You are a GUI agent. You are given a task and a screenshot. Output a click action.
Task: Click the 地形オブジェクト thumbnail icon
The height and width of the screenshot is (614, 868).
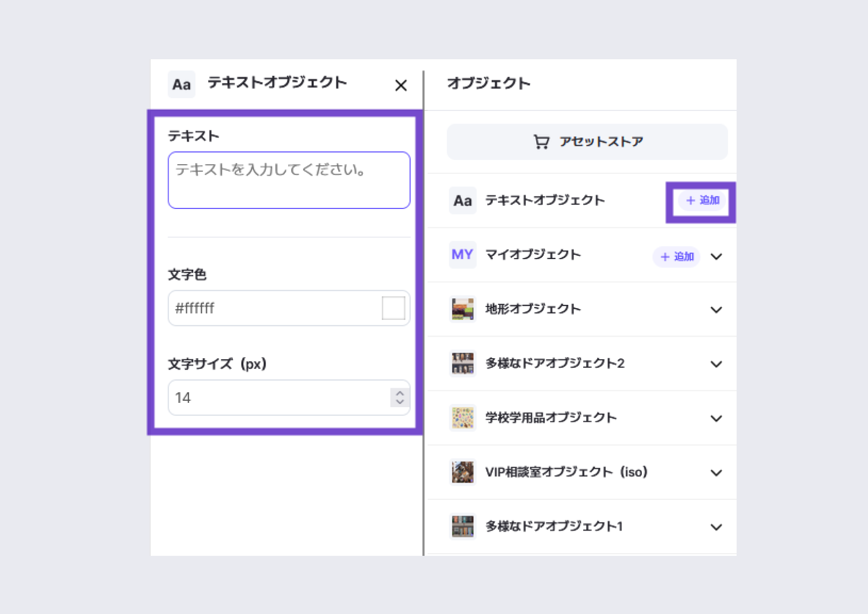[463, 309]
